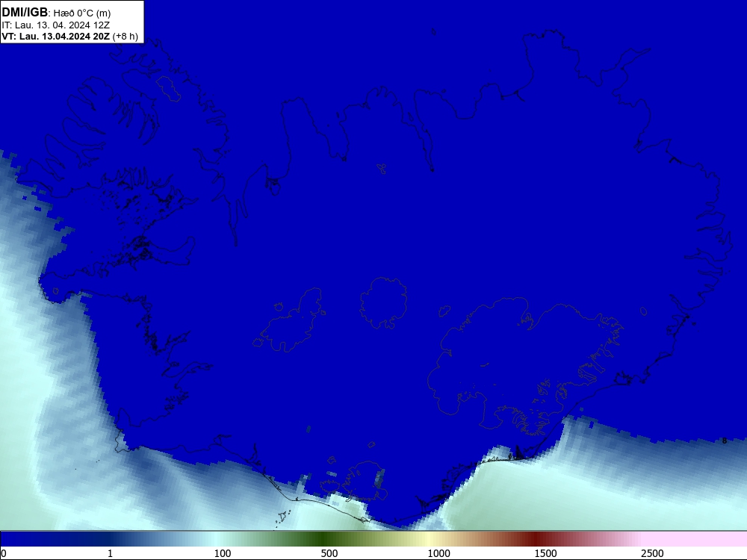Click the color scale label 1000
The height and width of the screenshot is (560, 747).
[x=438, y=553]
